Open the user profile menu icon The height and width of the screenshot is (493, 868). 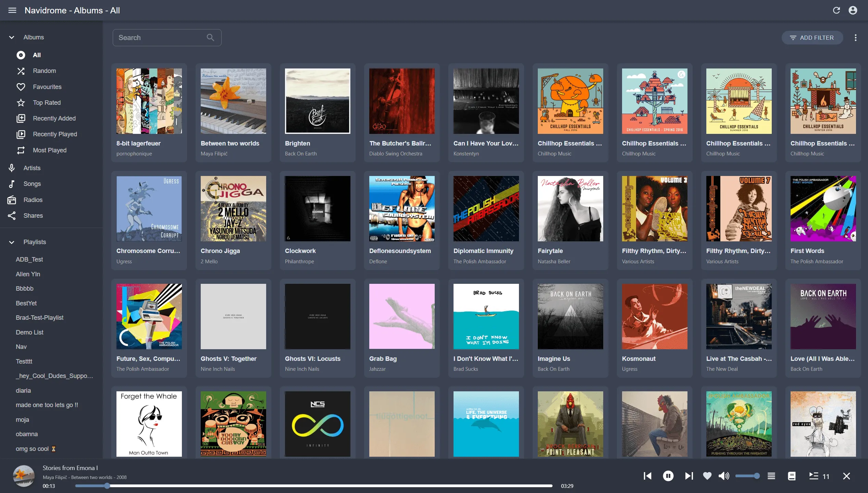[x=853, y=10]
